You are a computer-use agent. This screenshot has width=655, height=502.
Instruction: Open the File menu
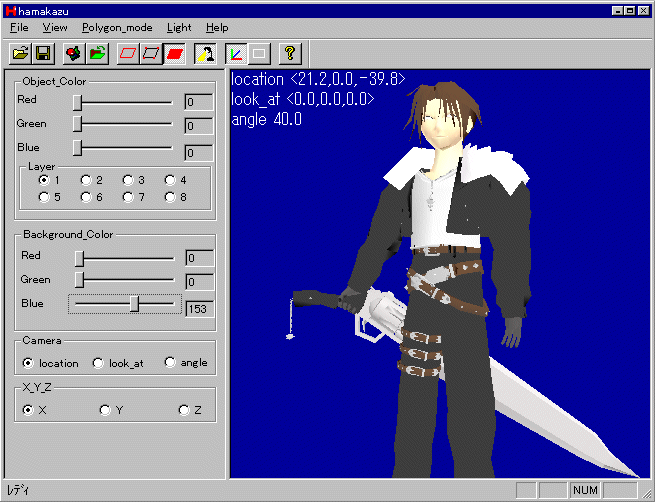tap(19, 28)
